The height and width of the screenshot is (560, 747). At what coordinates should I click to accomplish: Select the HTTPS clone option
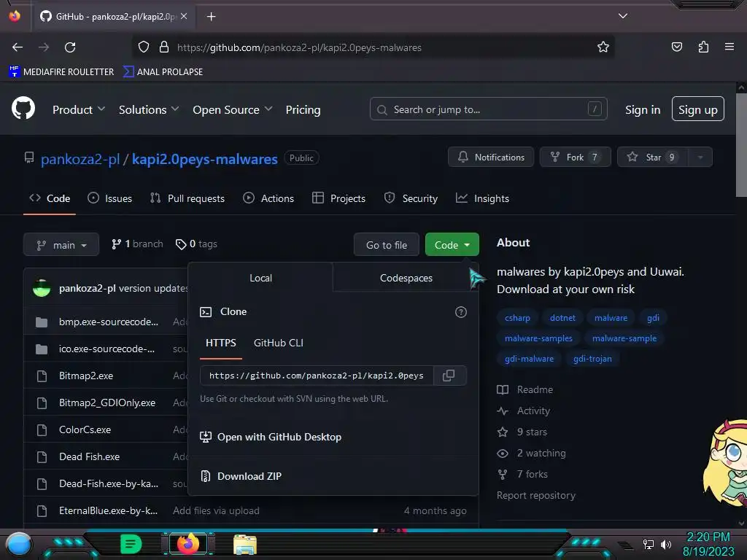tap(220, 343)
